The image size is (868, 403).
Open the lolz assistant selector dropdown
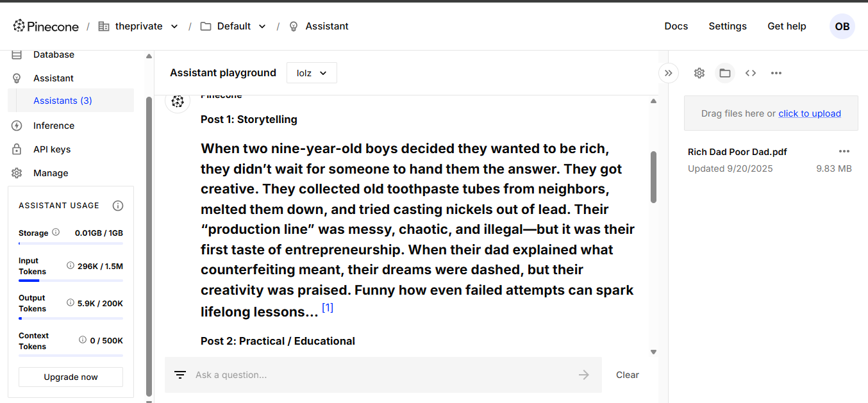(x=312, y=73)
